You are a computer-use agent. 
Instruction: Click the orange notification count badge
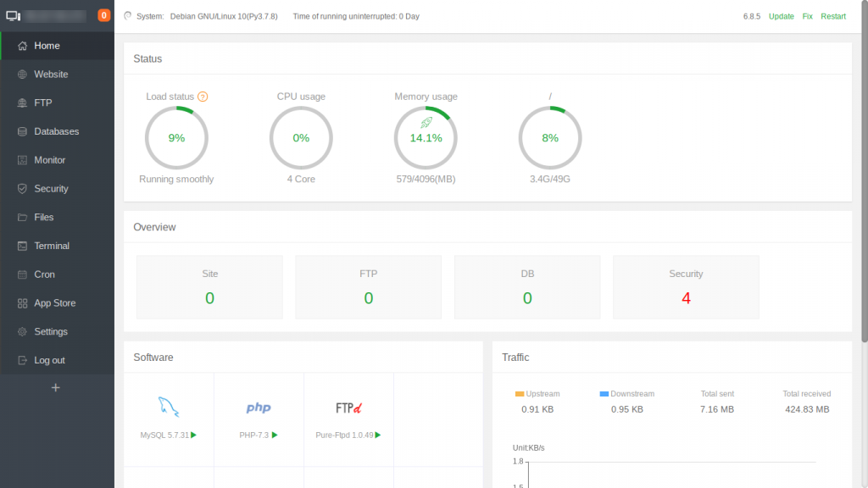click(104, 15)
